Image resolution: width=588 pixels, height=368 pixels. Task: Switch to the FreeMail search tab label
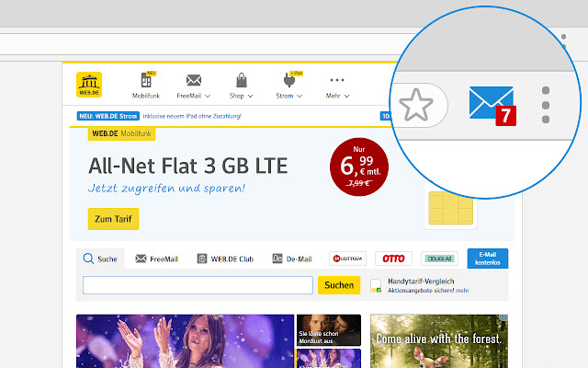point(164,259)
